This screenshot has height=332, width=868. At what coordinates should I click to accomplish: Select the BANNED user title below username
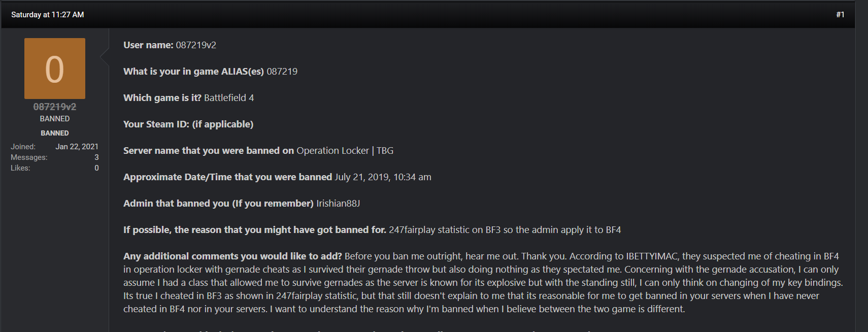pyautogui.click(x=55, y=119)
